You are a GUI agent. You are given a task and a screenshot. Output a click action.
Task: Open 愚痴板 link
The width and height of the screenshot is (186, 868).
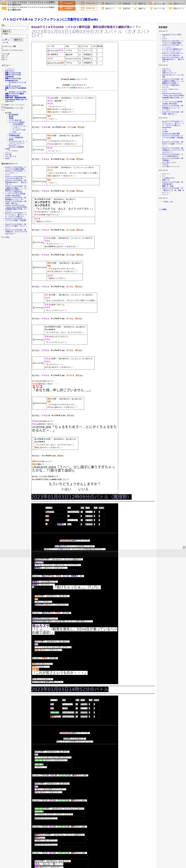[11, 139]
